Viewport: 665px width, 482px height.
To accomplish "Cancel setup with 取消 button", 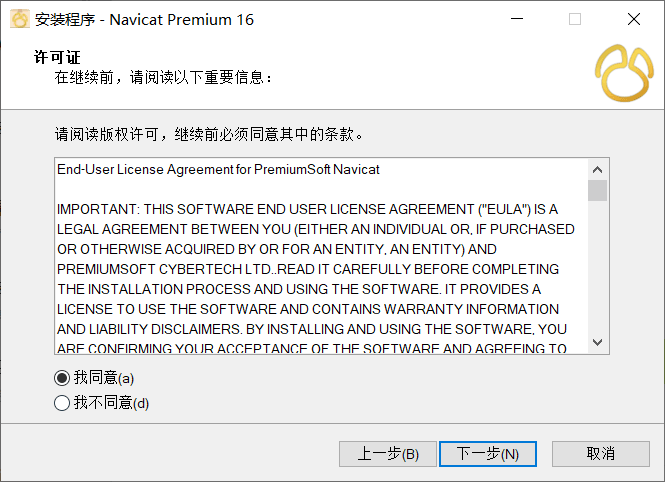I will (x=601, y=454).
